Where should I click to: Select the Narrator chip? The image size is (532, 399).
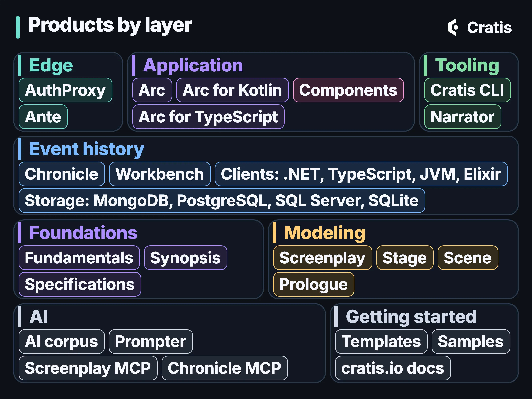[463, 117]
